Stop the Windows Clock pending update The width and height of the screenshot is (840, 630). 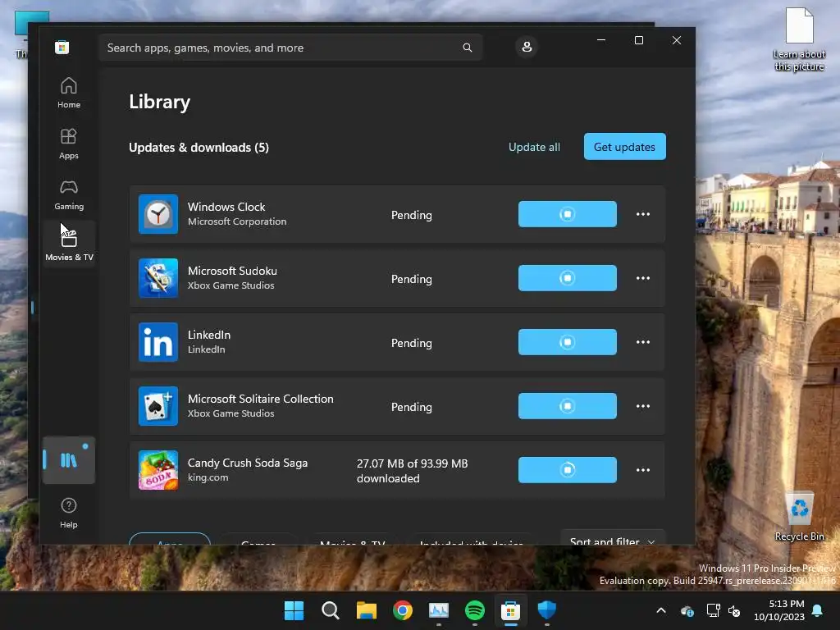(x=568, y=214)
